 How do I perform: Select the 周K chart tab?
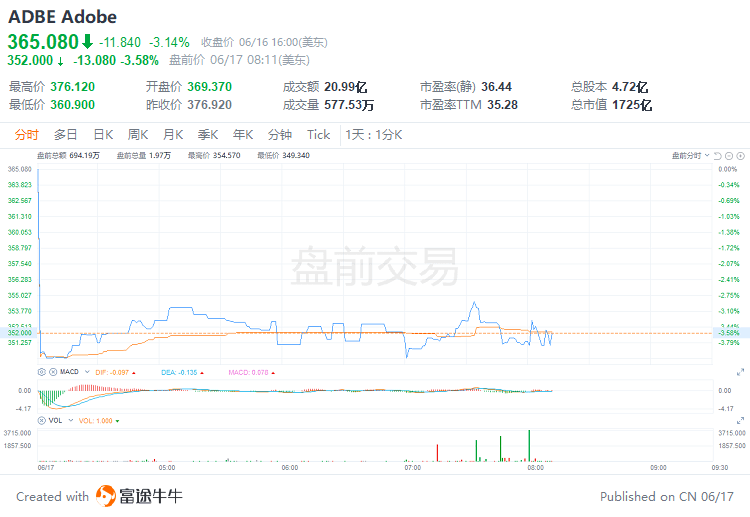(x=138, y=134)
